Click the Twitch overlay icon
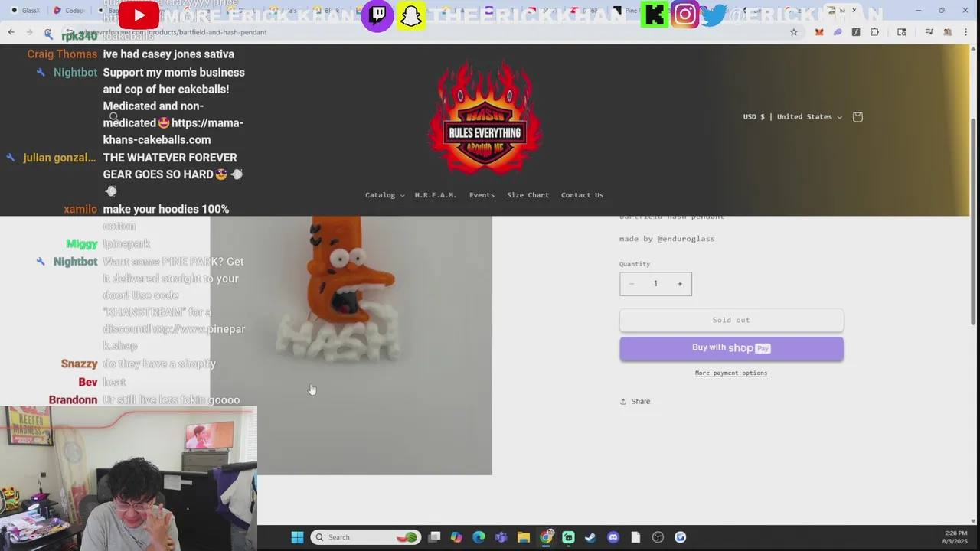Screen dimensions: 980x551 [377, 15]
